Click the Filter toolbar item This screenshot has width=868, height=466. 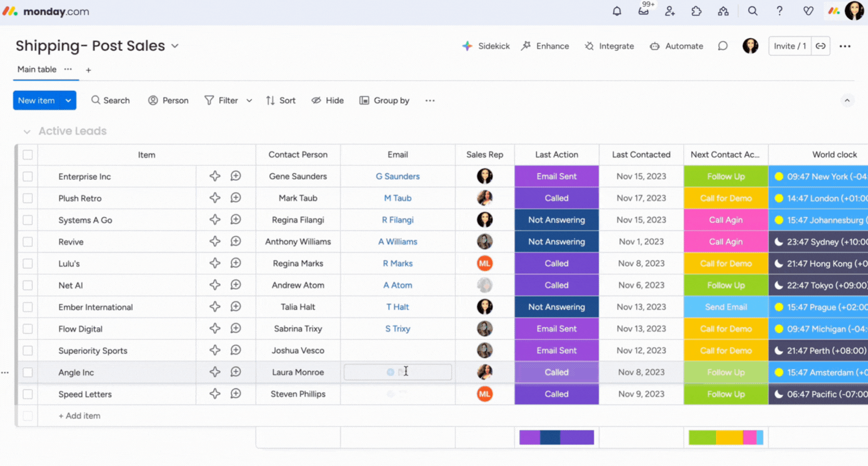pos(221,100)
